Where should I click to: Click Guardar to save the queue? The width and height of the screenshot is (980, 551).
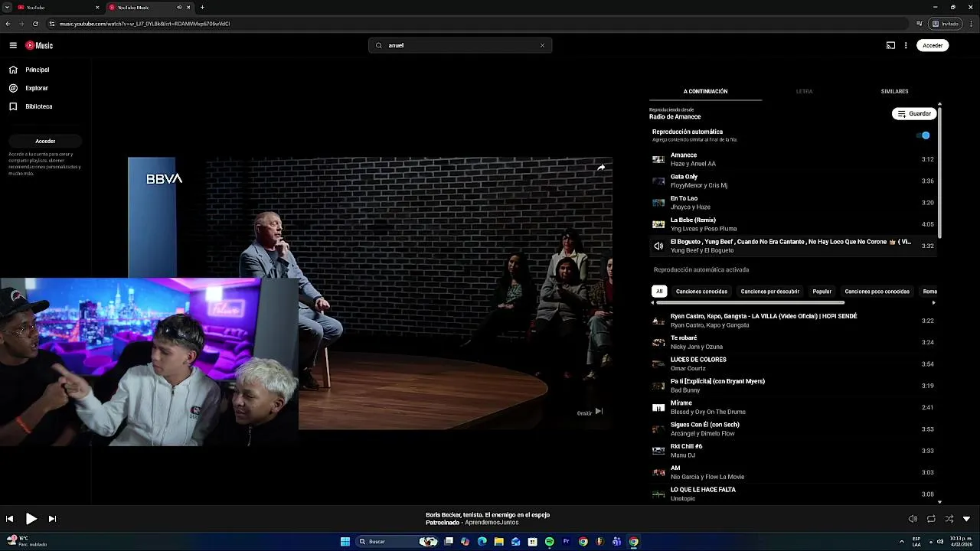914,113
